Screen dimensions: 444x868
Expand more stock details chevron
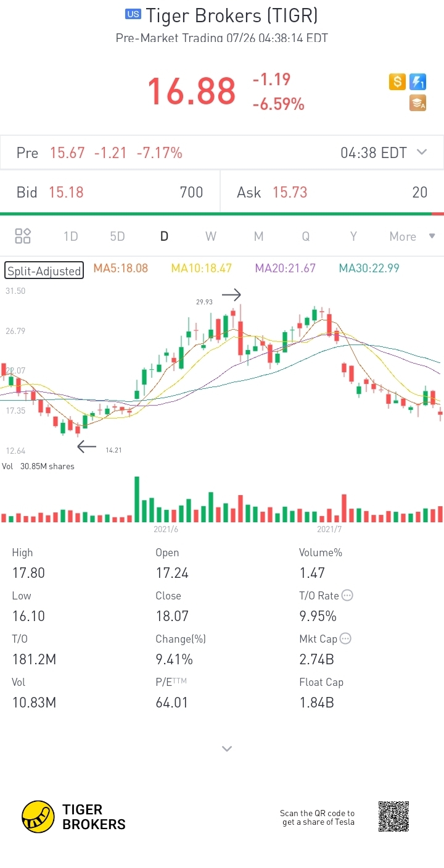pyautogui.click(x=227, y=749)
